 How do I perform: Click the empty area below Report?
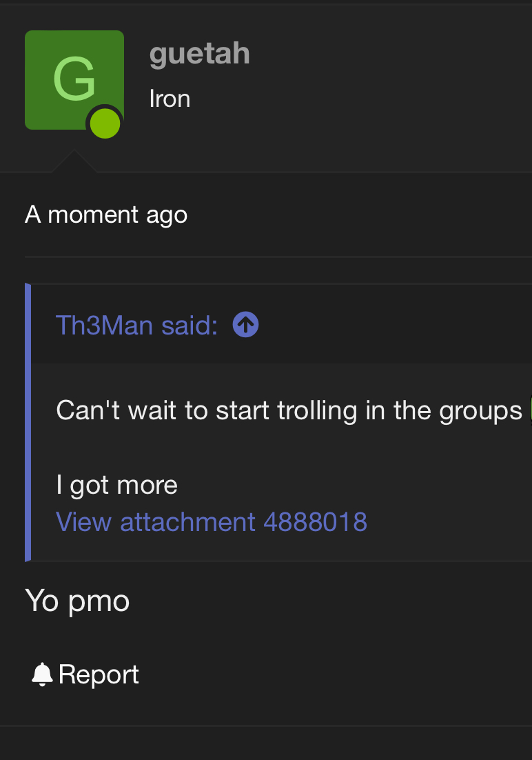pos(276,743)
